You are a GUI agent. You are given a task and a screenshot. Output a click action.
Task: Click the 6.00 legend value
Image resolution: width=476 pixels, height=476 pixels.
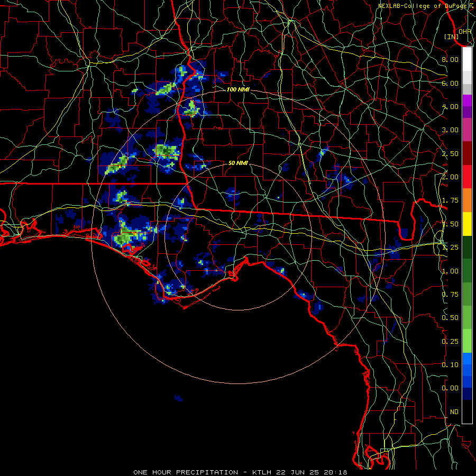450,83
